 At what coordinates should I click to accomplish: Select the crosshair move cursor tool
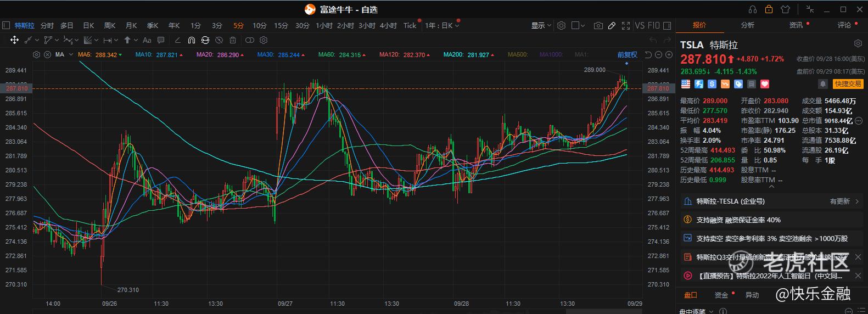pyautogui.click(x=14, y=40)
